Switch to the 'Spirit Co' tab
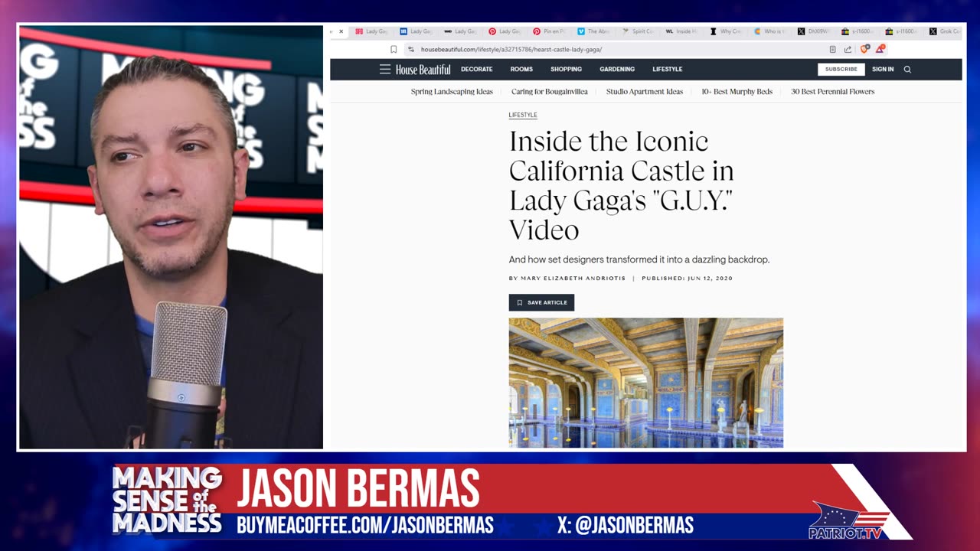 638,31
